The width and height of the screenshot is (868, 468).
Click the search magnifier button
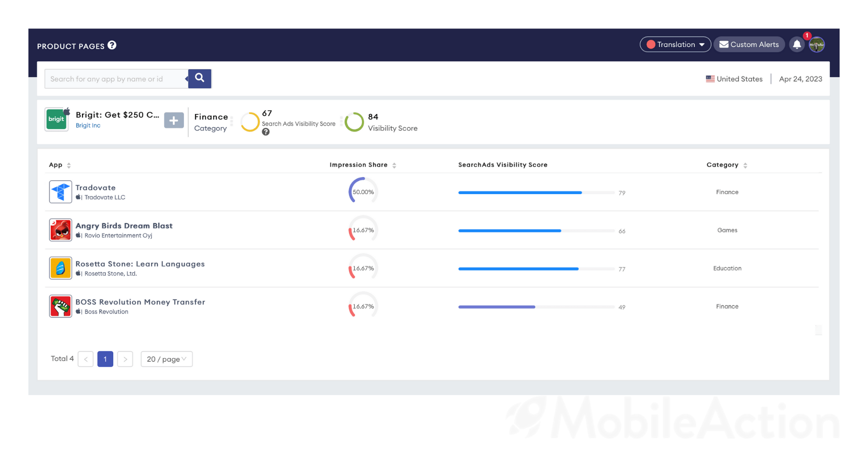click(x=200, y=78)
